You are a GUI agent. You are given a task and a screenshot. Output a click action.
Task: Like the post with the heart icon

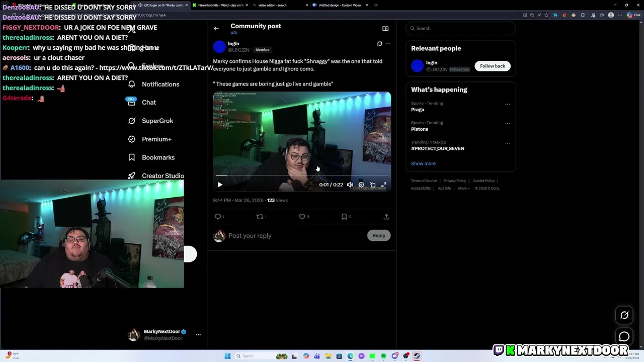pos(303,217)
